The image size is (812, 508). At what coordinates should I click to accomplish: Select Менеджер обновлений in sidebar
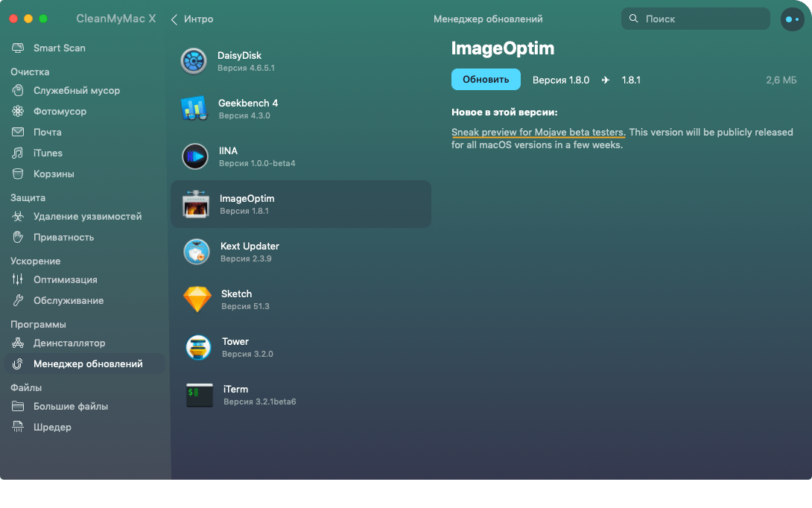pos(84,363)
